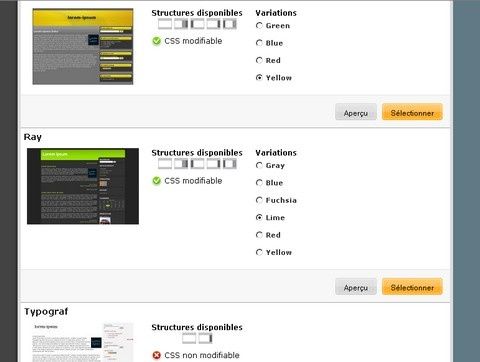The height and width of the screenshot is (362, 480).
Task: Choose last structure icon in yellow theme
Action: click(x=230, y=24)
